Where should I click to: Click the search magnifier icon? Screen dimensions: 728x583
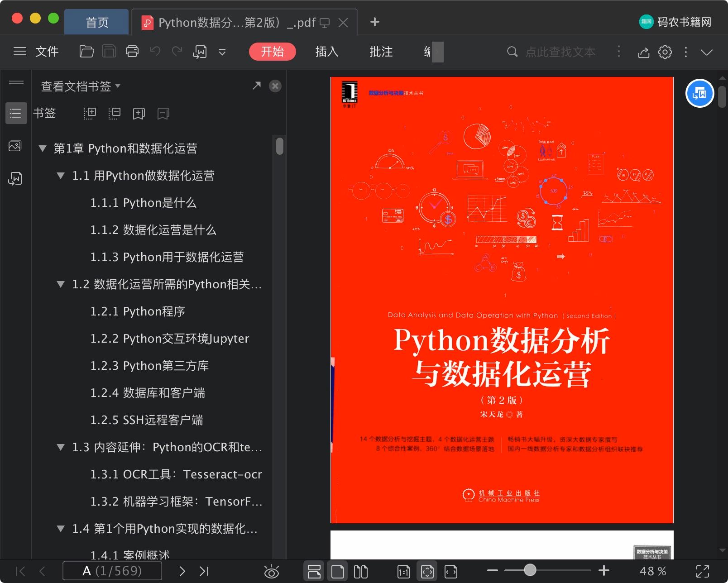pos(512,52)
